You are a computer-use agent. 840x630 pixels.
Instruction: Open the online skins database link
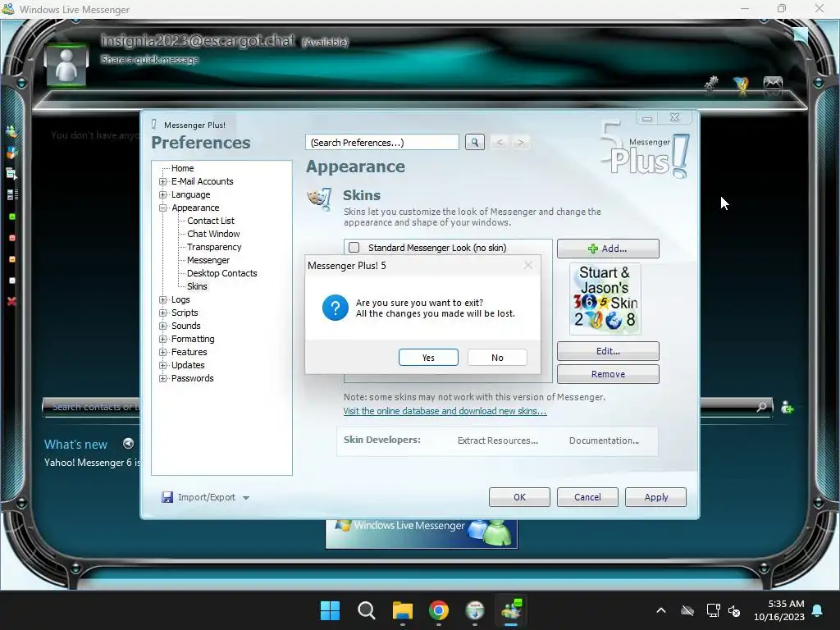click(x=445, y=411)
